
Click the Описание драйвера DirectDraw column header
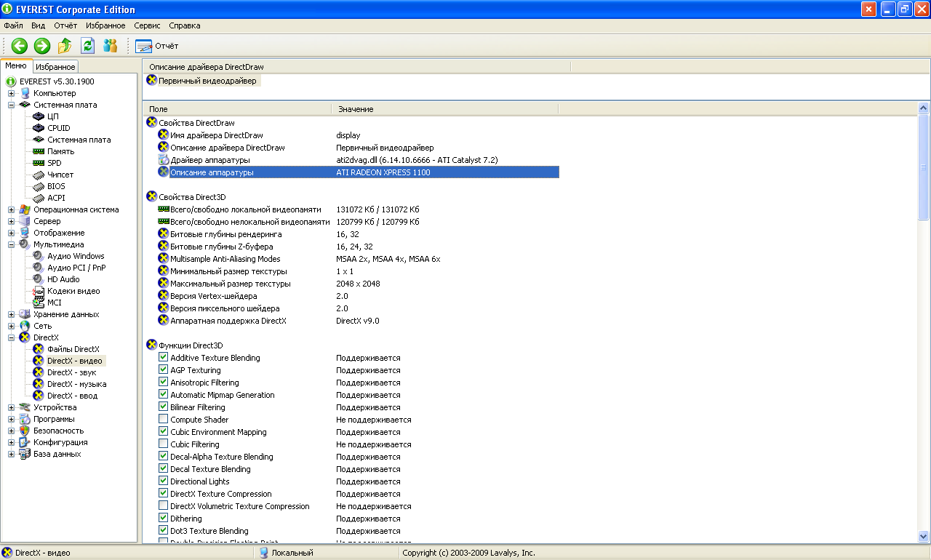pos(356,67)
